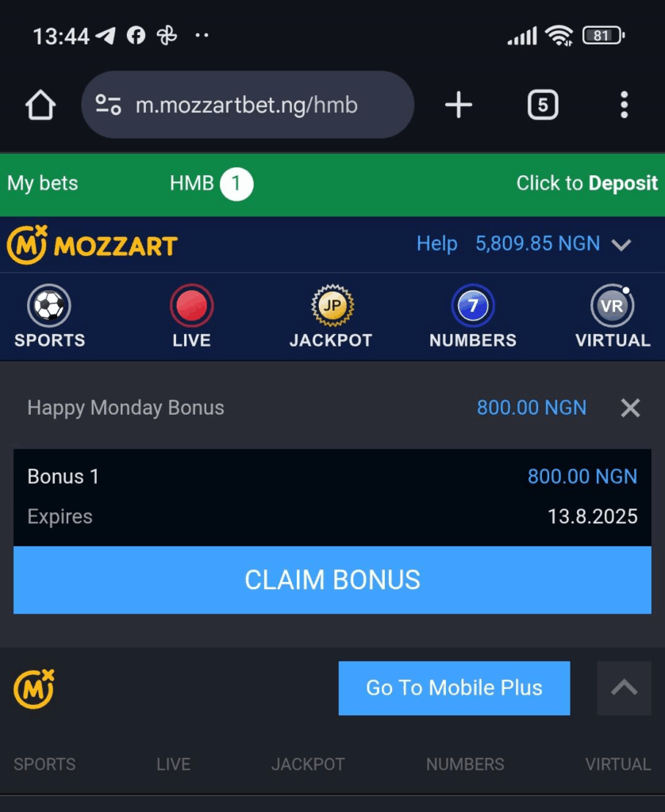This screenshot has height=812, width=665.
Task: Click the CLAIM BONUS button
Action: click(x=332, y=580)
